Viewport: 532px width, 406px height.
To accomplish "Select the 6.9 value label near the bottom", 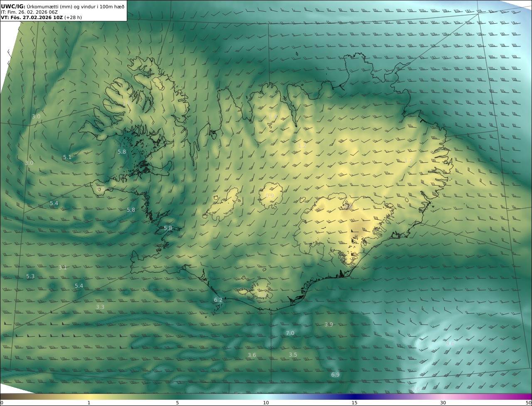I will coord(335,375).
